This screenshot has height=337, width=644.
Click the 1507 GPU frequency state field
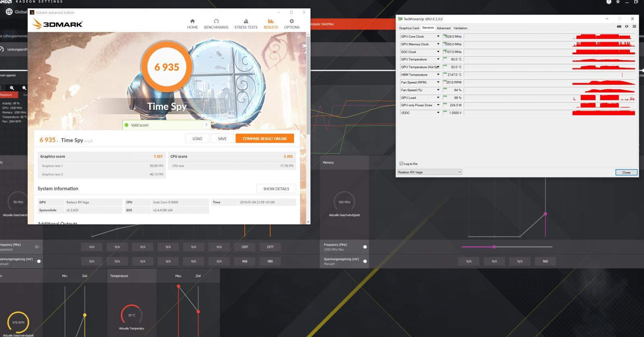click(x=245, y=247)
